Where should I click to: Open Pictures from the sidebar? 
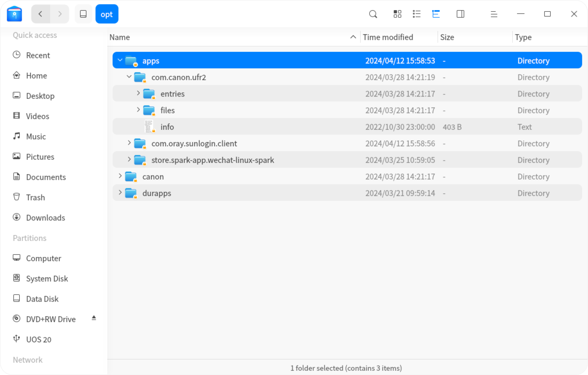(40, 157)
